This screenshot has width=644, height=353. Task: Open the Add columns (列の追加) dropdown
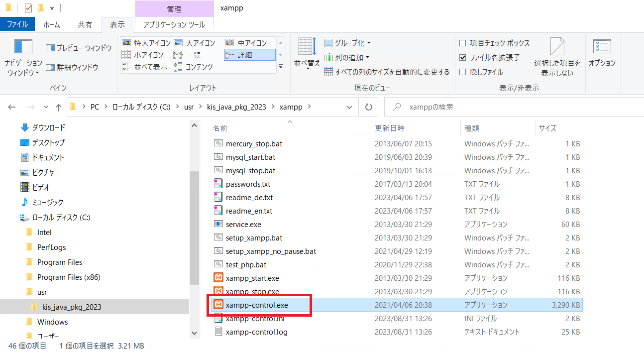pos(346,58)
